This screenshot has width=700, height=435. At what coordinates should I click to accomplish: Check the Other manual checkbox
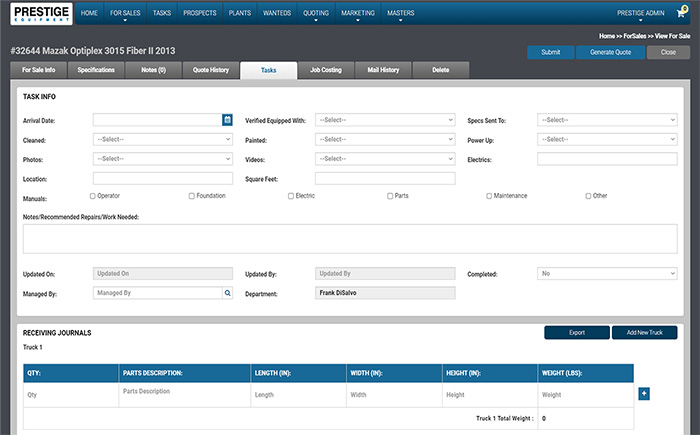pos(588,196)
